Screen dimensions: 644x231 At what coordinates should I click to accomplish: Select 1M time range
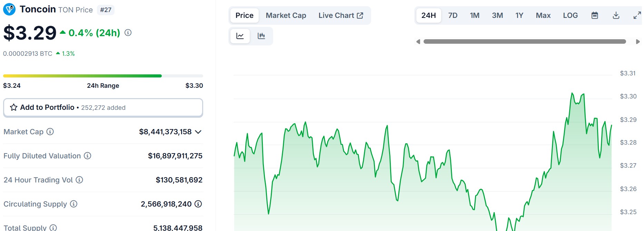tap(475, 15)
